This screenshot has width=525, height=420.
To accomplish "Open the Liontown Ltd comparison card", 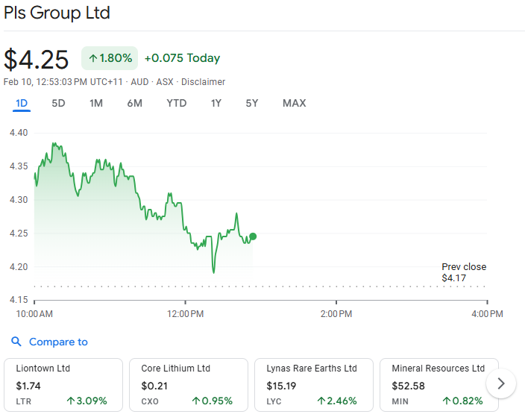I will pos(63,384).
